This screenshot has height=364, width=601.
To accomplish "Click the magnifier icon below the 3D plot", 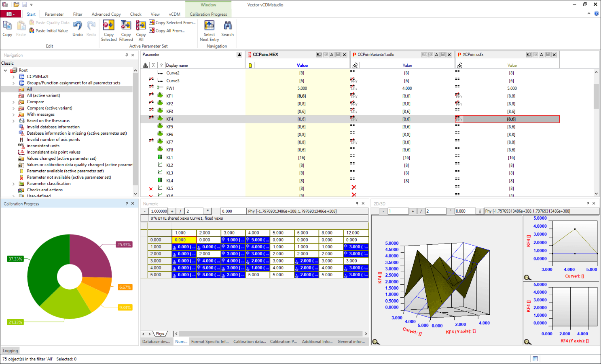I will 376,342.
